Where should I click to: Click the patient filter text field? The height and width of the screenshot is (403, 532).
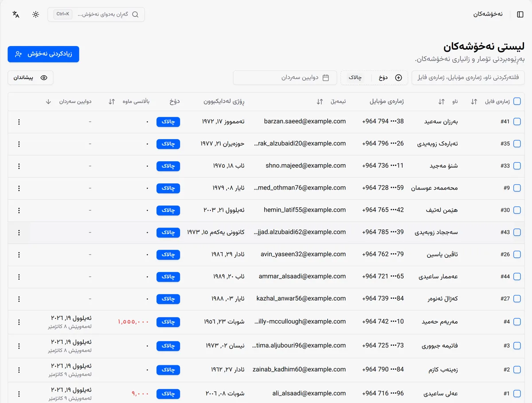point(468,77)
